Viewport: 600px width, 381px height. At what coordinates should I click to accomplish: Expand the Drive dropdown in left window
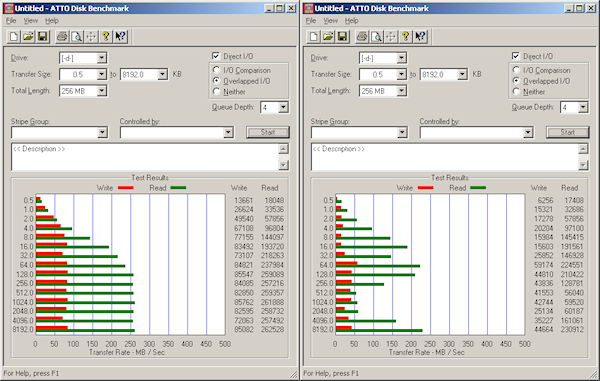101,58
